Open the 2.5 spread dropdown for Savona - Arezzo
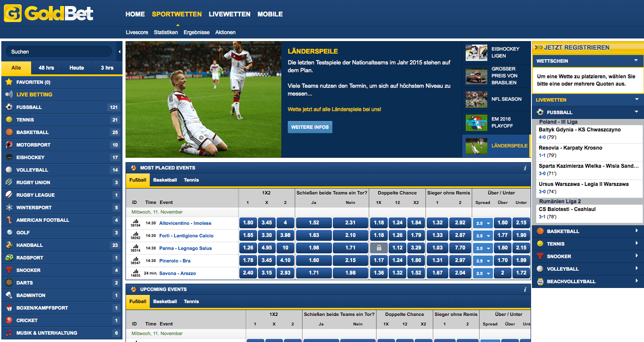Screen dimensions: 644x342 tap(483, 273)
